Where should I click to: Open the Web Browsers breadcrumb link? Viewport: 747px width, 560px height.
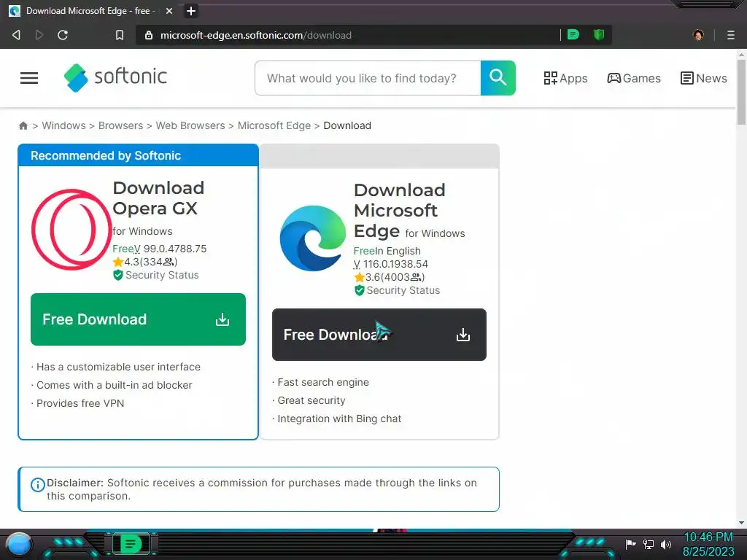[190, 125]
